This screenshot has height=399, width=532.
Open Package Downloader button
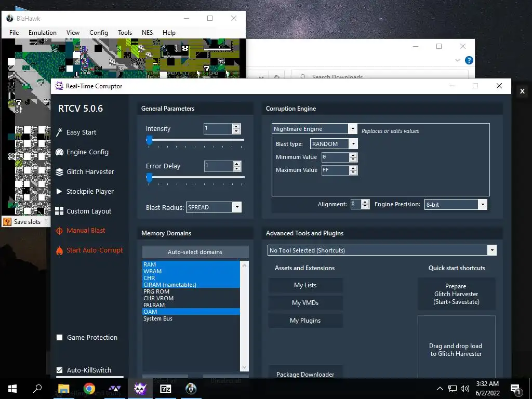[x=305, y=373]
